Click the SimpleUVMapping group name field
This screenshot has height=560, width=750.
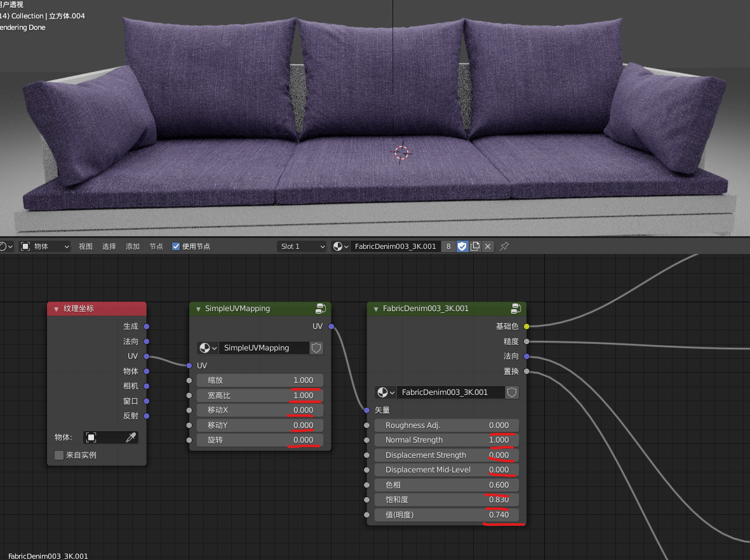coord(264,348)
